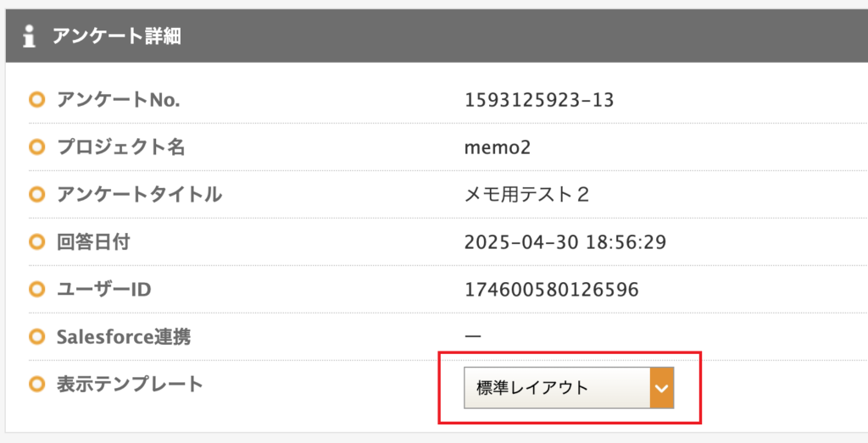Open the 標準レイアウト template dropdown
This screenshot has width=868, height=443.
click(x=556, y=388)
